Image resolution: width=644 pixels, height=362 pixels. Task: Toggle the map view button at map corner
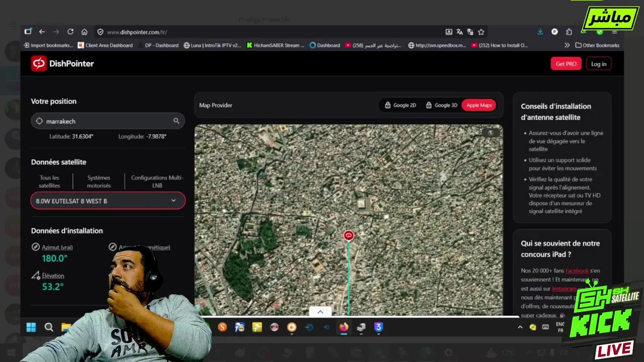point(491,133)
